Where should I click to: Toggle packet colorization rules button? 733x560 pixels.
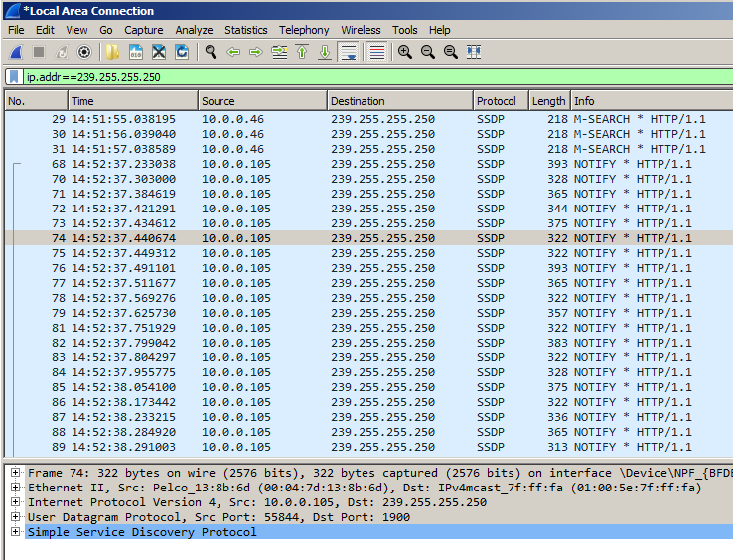click(377, 52)
